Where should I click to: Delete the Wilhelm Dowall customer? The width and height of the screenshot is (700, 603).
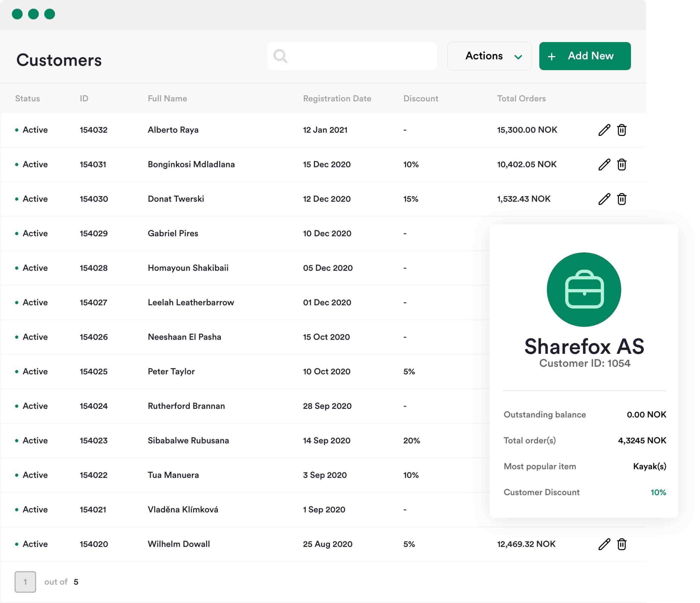622,544
